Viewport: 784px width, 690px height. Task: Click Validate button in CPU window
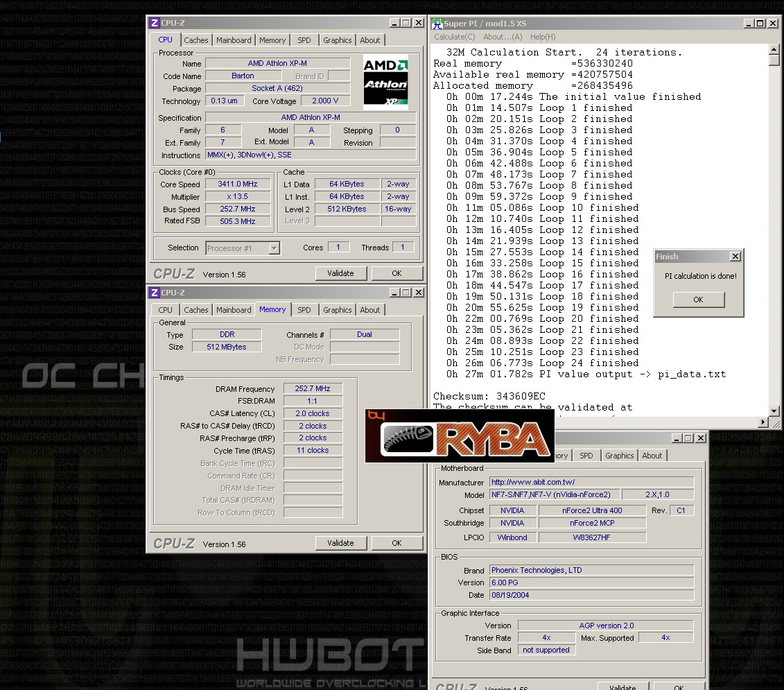click(x=340, y=273)
